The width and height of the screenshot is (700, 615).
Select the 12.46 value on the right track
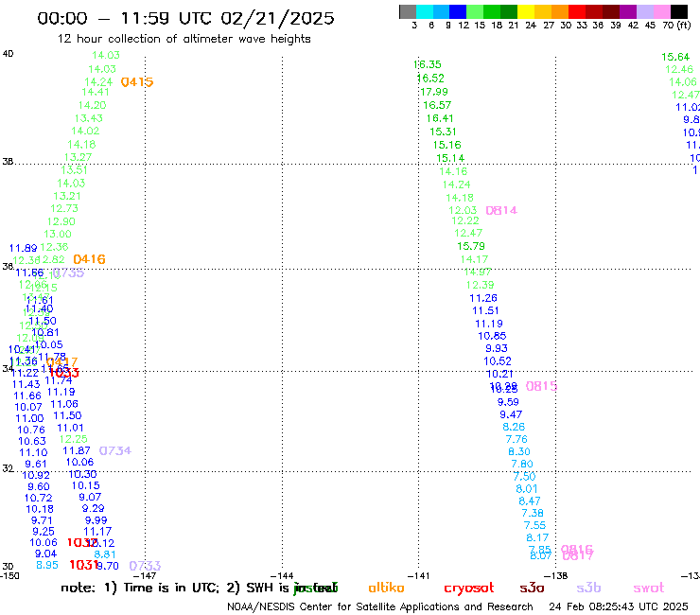point(679,69)
